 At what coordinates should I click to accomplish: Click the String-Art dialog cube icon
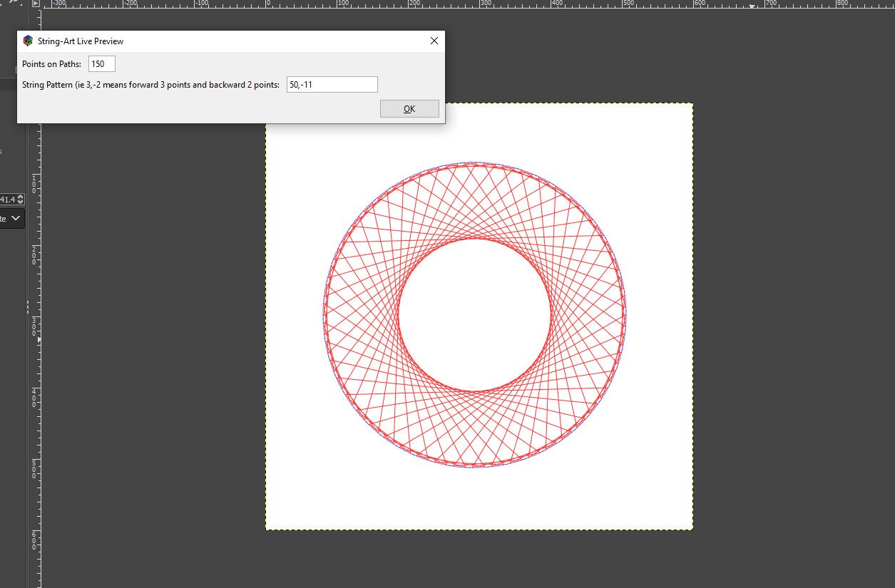(28, 41)
